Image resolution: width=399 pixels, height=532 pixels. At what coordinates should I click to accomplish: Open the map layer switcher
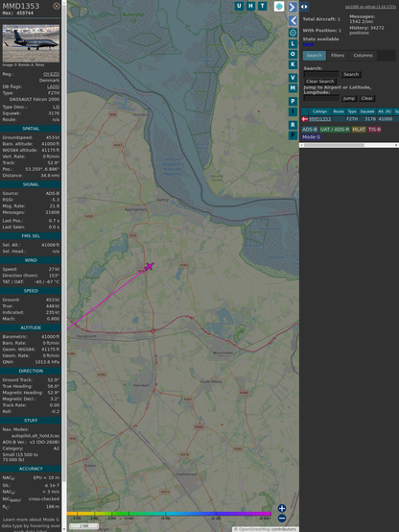(x=279, y=6)
